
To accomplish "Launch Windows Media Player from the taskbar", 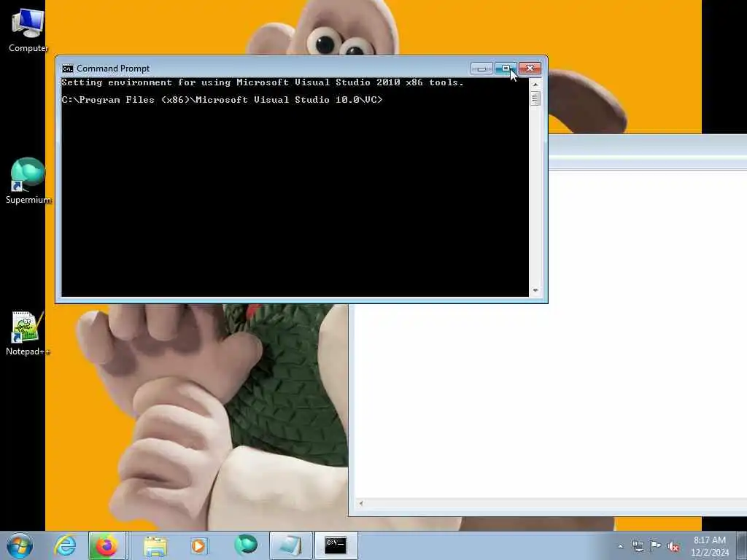I will pyautogui.click(x=198, y=545).
